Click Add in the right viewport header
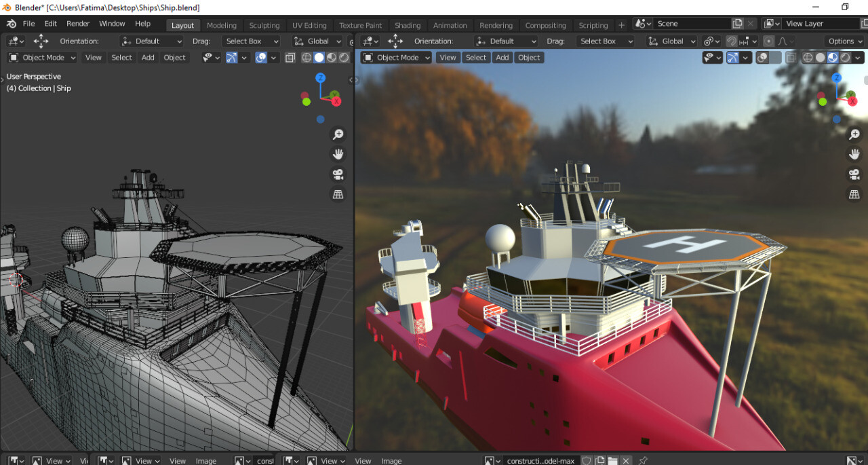 (502, 58)
